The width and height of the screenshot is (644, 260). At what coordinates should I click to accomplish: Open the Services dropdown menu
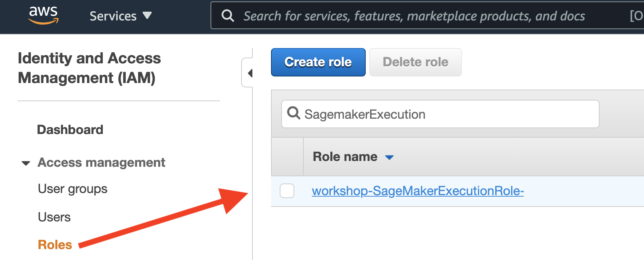pyautogui.click(x=121, y=16)
